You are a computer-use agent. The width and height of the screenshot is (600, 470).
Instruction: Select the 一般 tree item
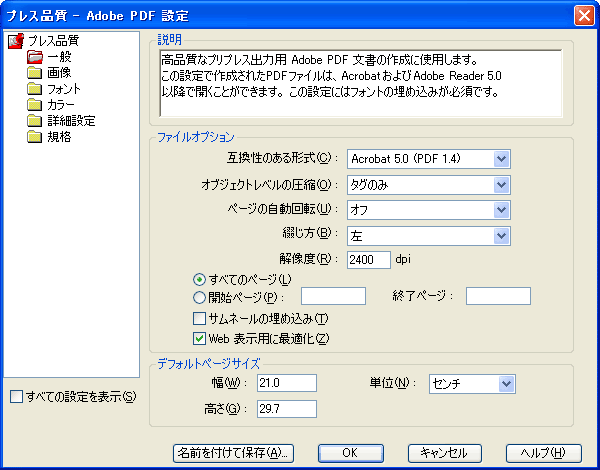click(59, 57)
